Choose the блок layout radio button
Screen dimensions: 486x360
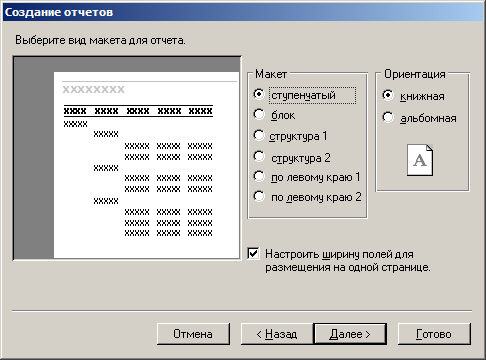point(259,114)
